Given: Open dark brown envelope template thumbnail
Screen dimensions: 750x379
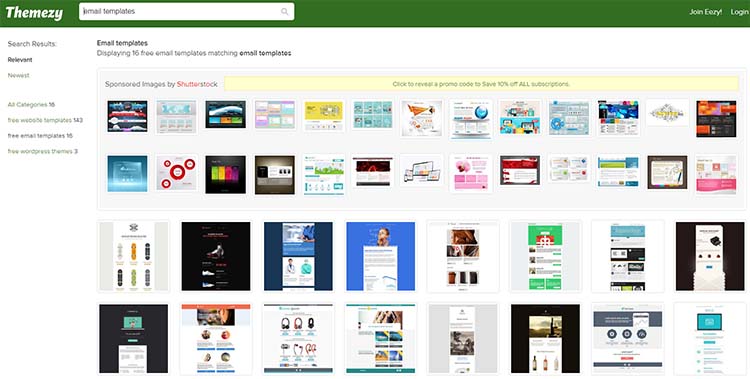Looking at the screenshot, I should (x=710, y=256).
